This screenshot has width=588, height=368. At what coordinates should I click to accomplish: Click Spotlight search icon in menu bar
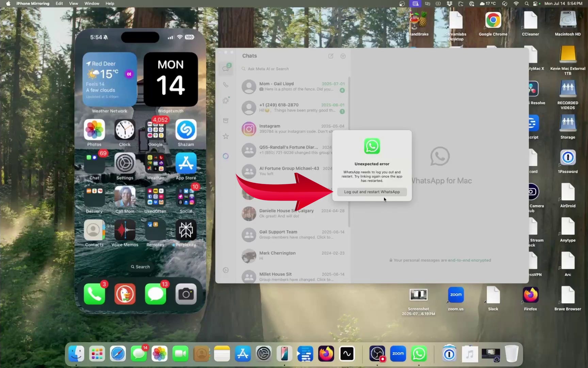527,3
